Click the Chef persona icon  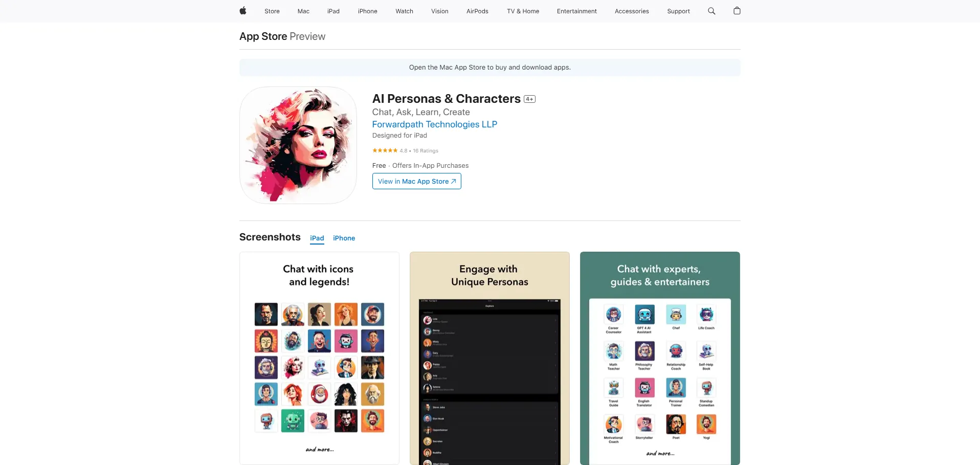(676, 315)
